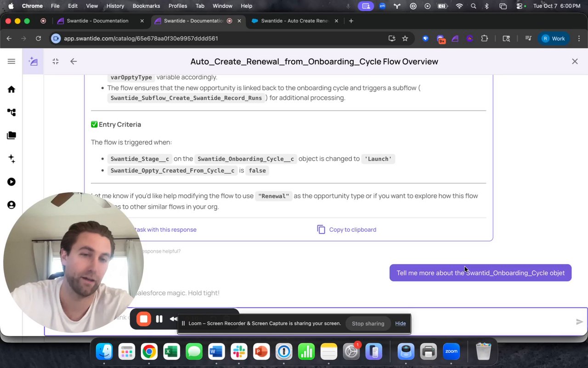Open the 'task with this response' link
588x368 pixels.
pos(165,230)
